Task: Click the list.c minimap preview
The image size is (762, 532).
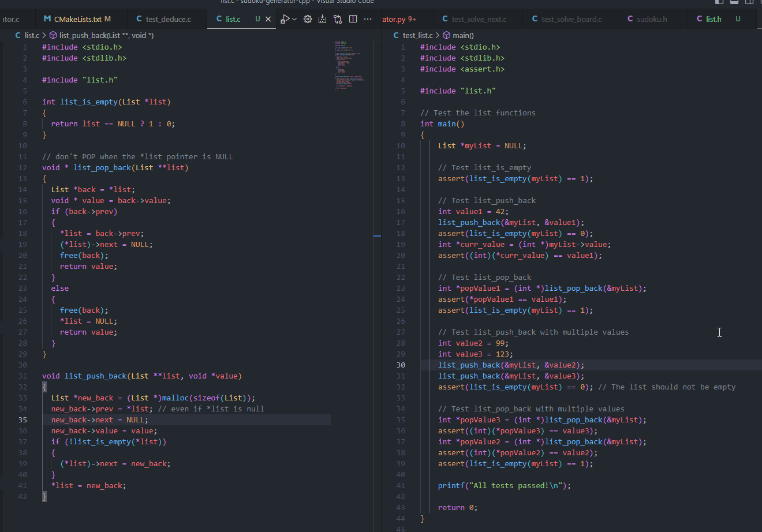Action: click(350, 66)
